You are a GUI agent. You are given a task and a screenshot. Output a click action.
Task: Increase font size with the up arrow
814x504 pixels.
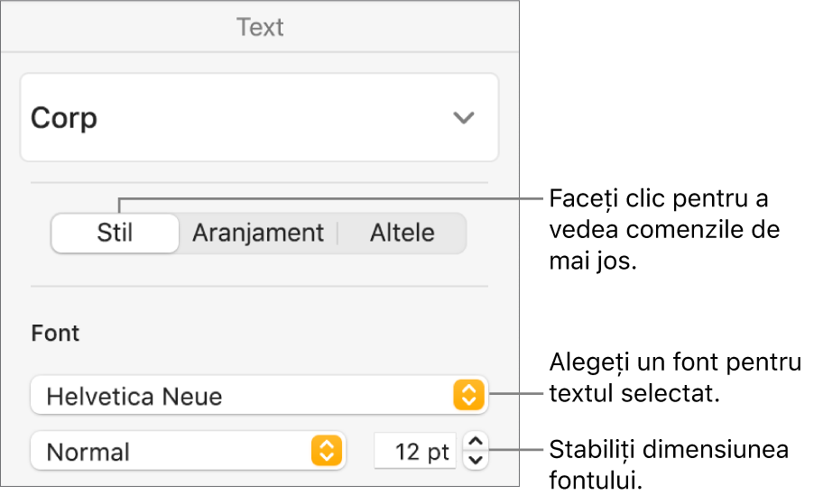click(475, 442)
